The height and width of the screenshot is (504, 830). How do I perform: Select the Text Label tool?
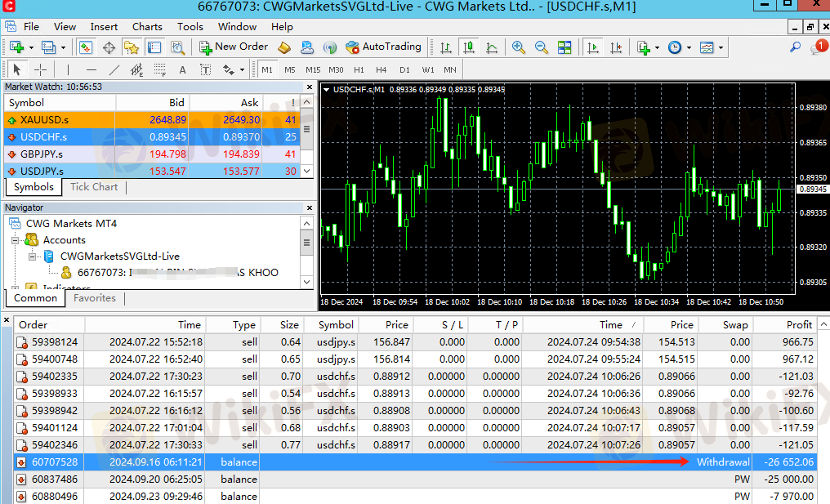pyautogui.click(x=205, y=69)
